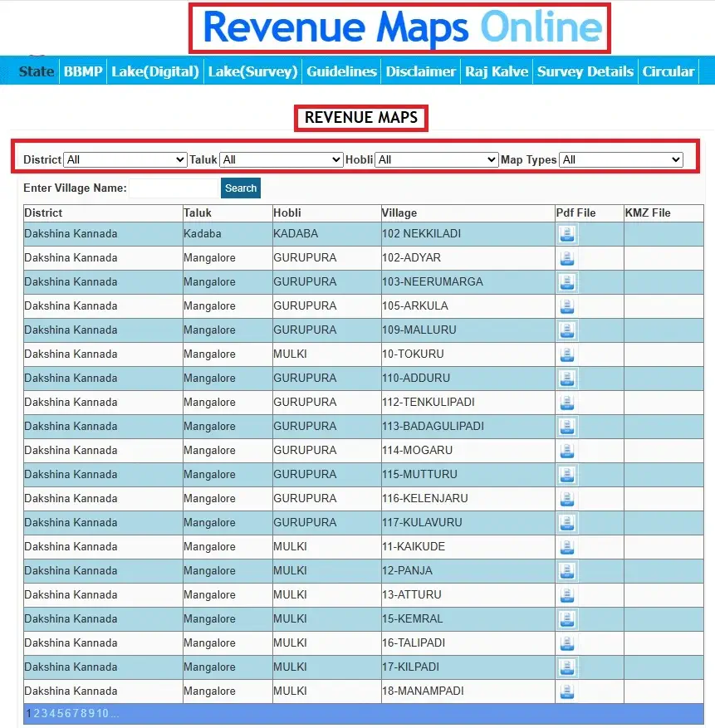This screenshot has width=715, height=728.
Task: Open the Guidelines page
Action: pos(341,71)
